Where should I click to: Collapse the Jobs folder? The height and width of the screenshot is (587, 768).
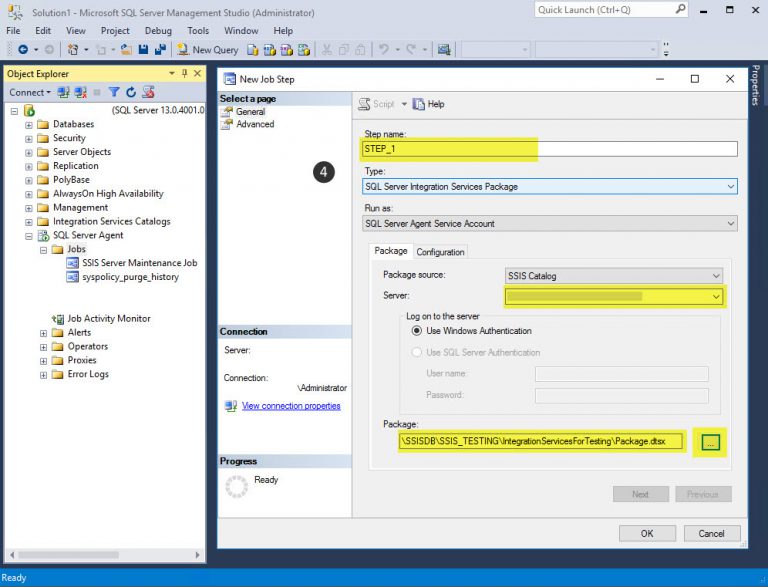tap(43, 250)
